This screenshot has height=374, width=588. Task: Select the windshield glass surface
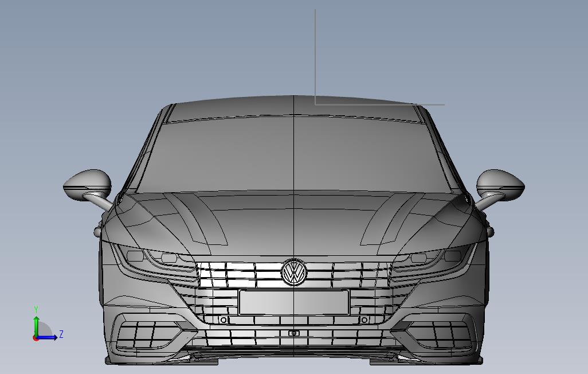[293, 154]
